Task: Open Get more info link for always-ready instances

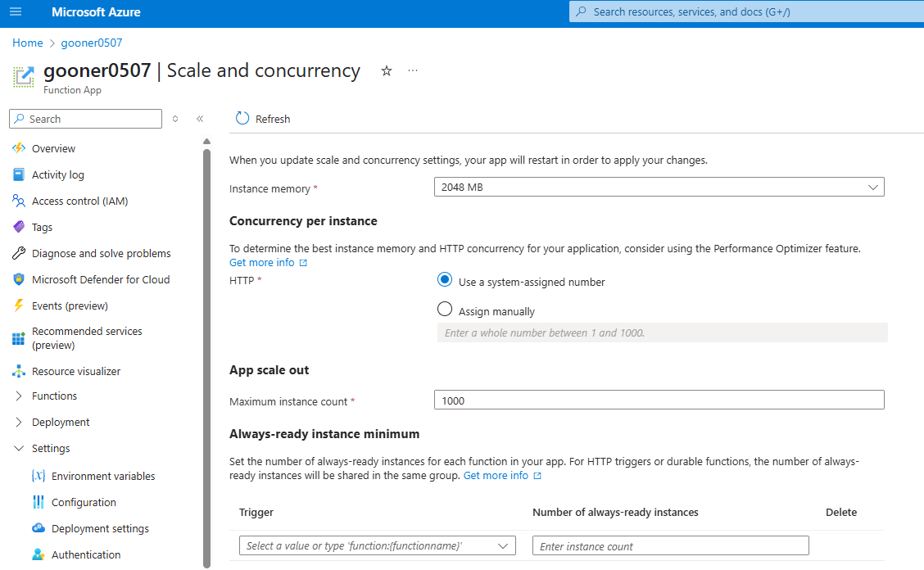Action: (496, 476)
